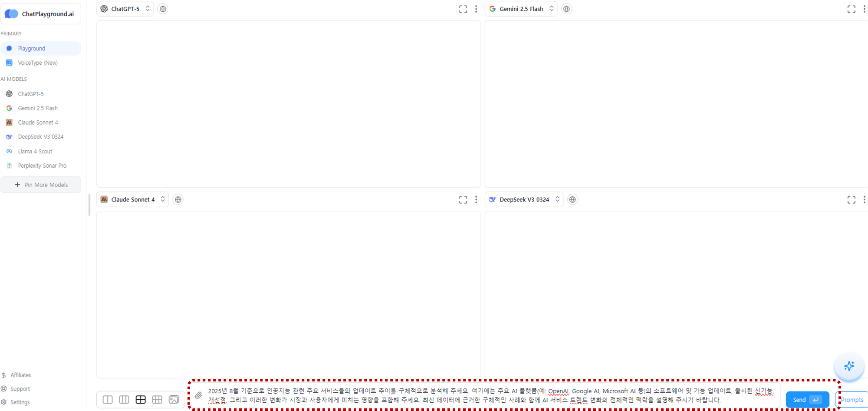
Task: Open the Gemini 2.5 Flash model dropdown in panel header
Action: 521,9
